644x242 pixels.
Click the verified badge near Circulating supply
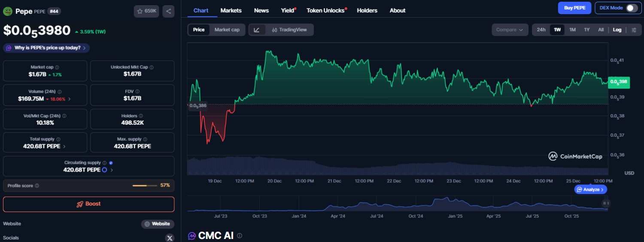click(x=111, y=163)
